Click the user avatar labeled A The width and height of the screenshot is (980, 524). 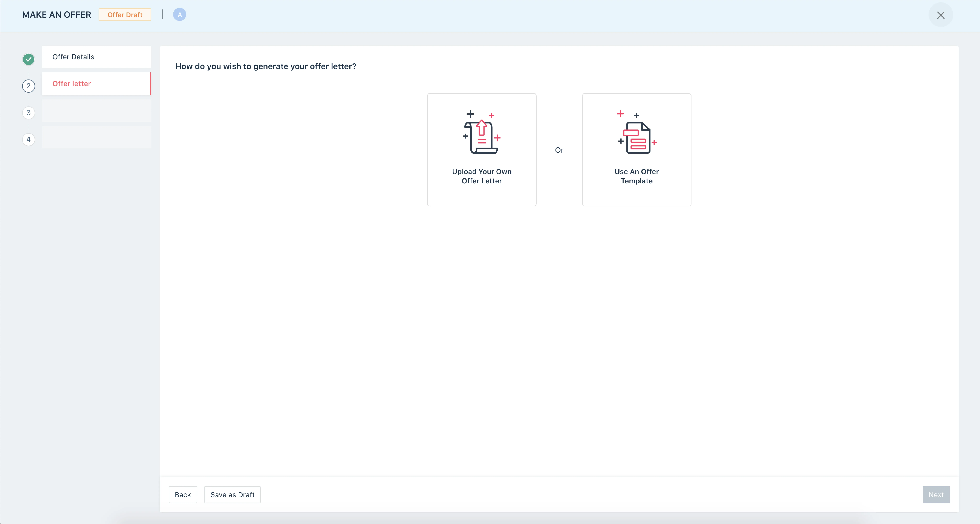pyautogui.click(x=180, y=14)
